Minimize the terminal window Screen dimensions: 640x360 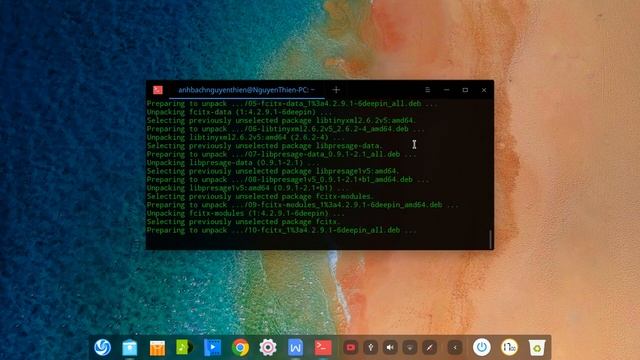pos(447,90)
